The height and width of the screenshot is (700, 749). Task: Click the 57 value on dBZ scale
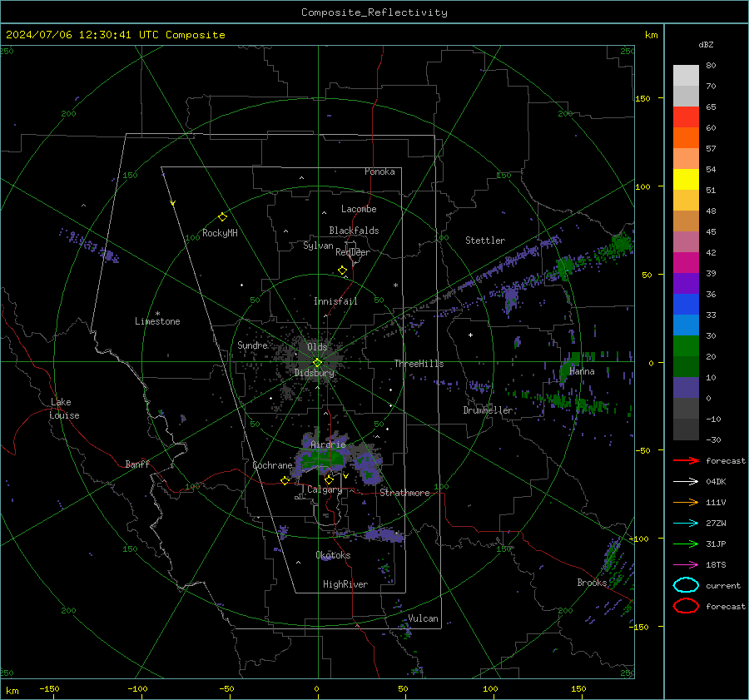(x=711, y=149)
